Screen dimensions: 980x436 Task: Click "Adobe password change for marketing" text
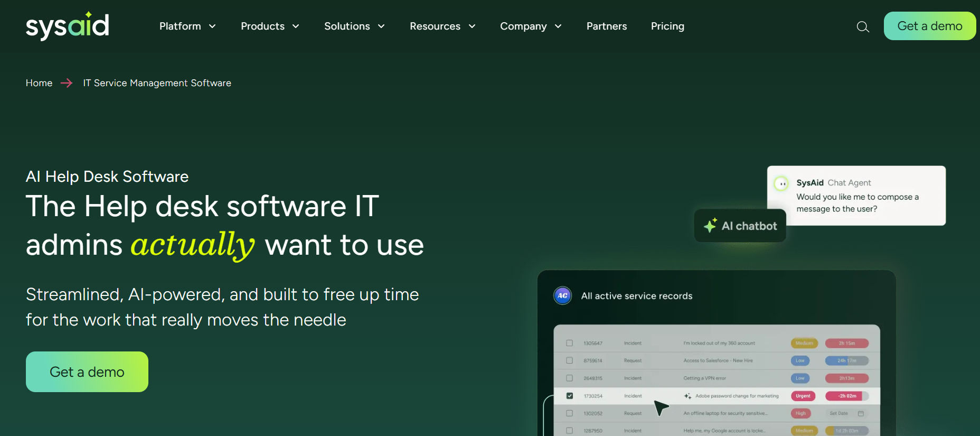(x=737, y=396)
